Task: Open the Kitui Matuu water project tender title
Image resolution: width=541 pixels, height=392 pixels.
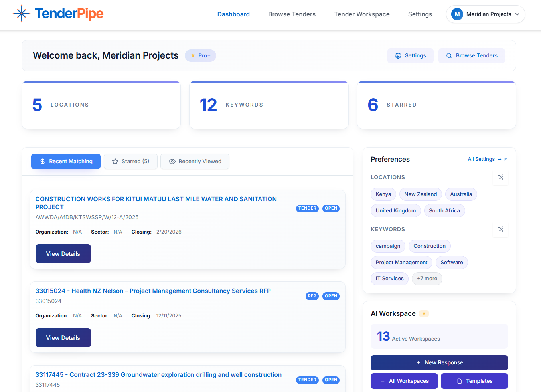Action: 156,203
